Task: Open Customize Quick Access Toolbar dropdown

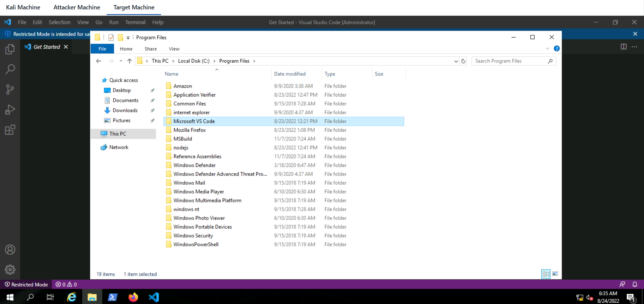Action: click(x=128, y=38)
